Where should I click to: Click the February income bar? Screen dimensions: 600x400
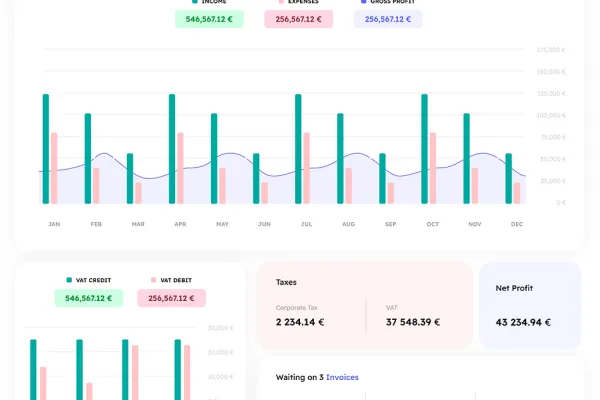pos(88,158)
